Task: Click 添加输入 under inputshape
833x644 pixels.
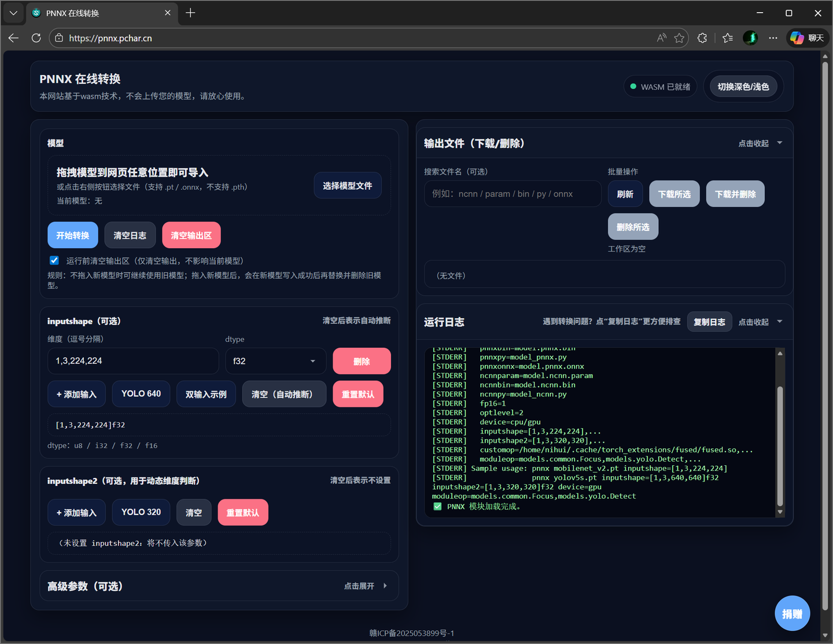Action: pyautogui.click(x=76, y=394)
